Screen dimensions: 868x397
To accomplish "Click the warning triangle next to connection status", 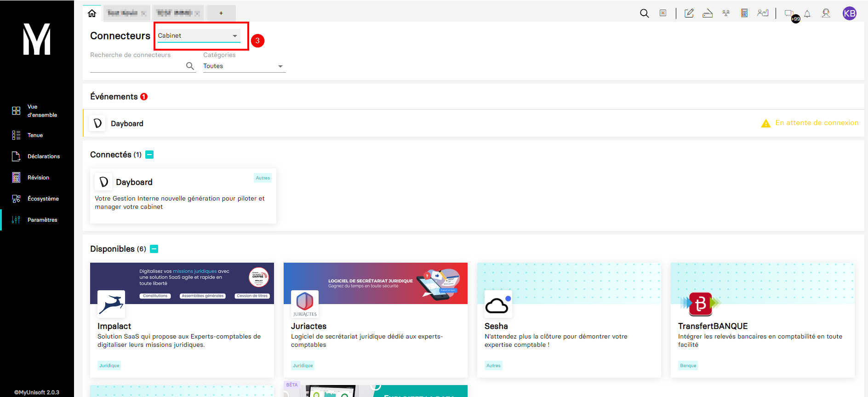I will 766,123.
